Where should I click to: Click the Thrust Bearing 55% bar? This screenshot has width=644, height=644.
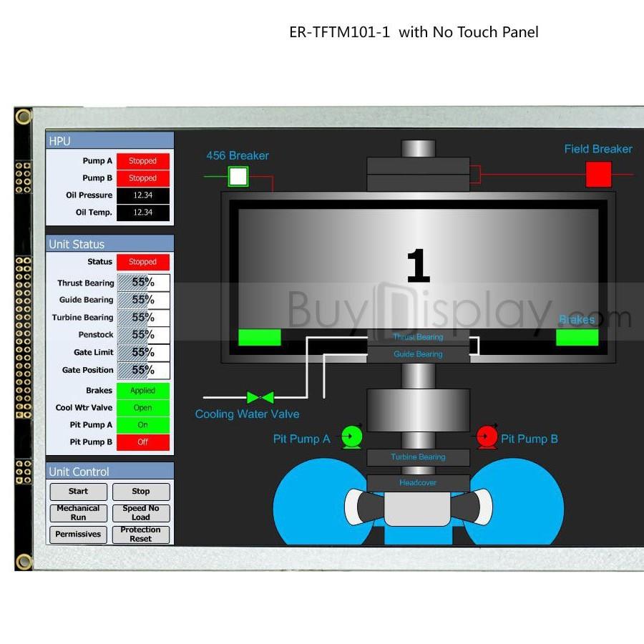click(x=143, y=283)
